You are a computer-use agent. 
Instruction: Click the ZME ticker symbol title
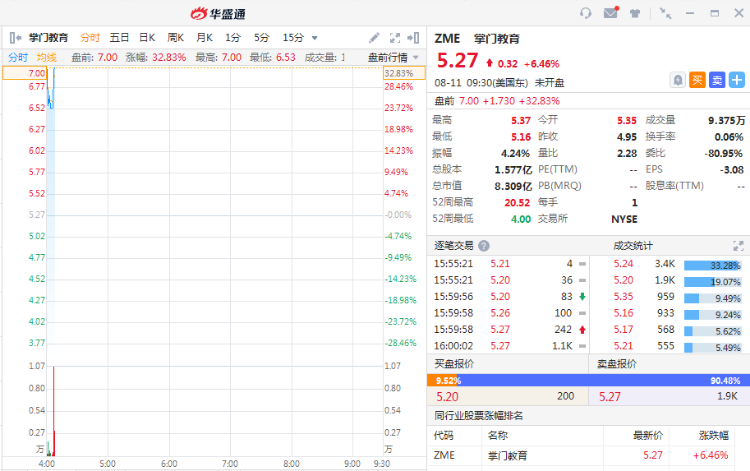coord(447,39)
